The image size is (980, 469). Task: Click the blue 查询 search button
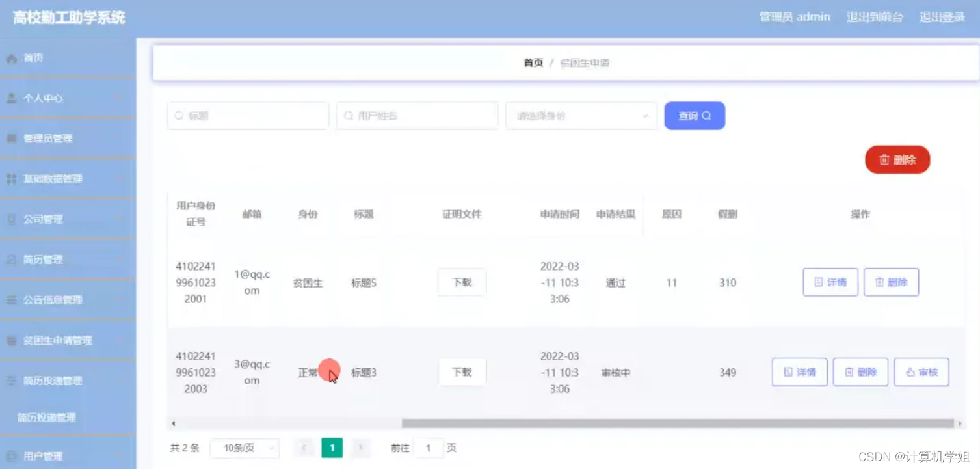pos(695,116)
